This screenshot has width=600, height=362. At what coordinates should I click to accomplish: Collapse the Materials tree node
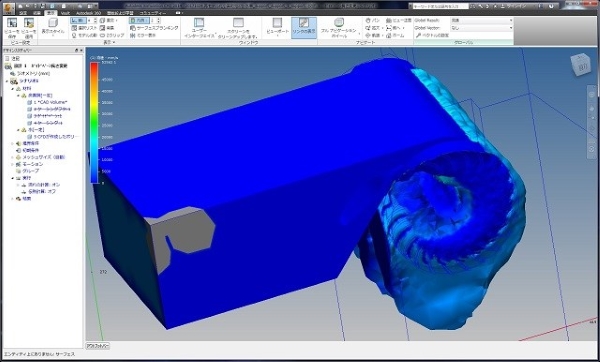(x=13, y=88)
